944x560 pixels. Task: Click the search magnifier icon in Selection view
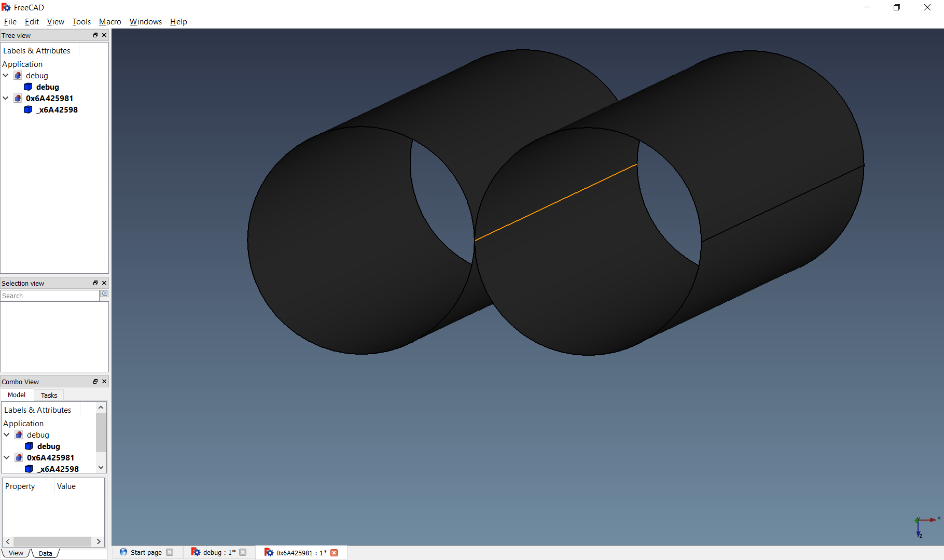(104, 294)
